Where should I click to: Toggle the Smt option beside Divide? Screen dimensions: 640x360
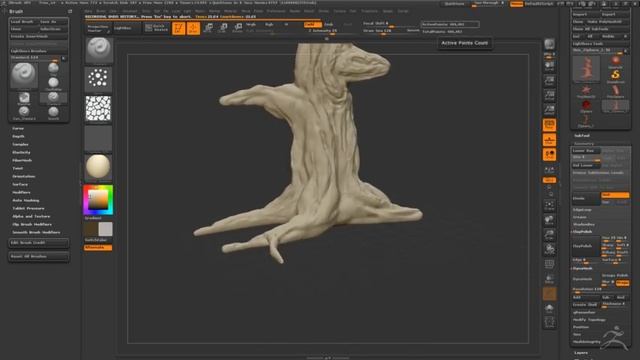click(615, 196)
